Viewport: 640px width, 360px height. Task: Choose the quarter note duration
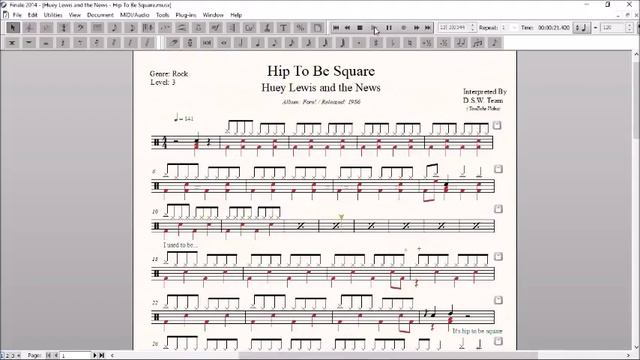pos(258,42)
